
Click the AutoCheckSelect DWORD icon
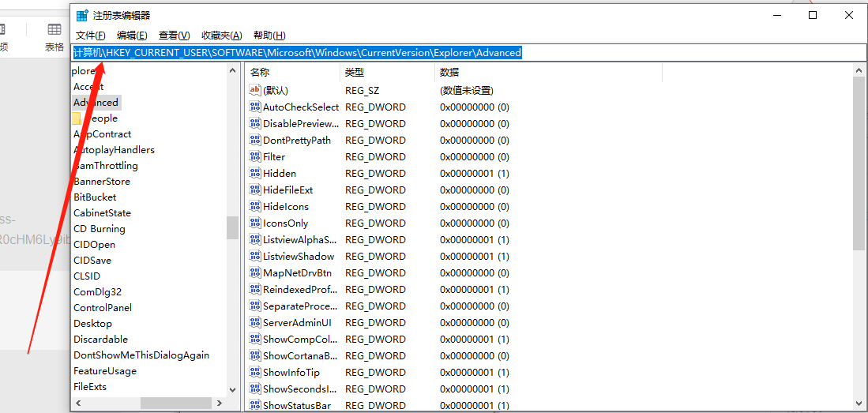click(x=254, y=107)
